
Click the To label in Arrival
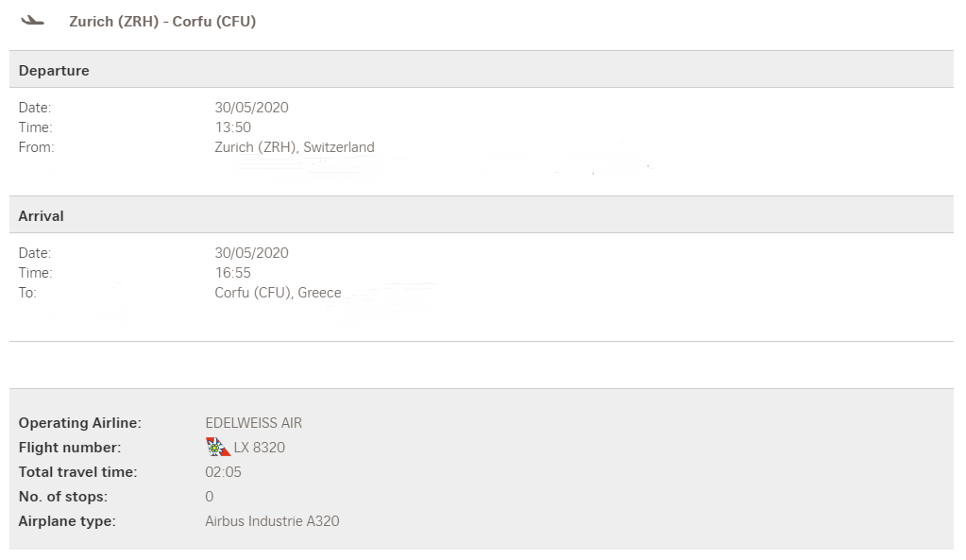tap(27, 293)
